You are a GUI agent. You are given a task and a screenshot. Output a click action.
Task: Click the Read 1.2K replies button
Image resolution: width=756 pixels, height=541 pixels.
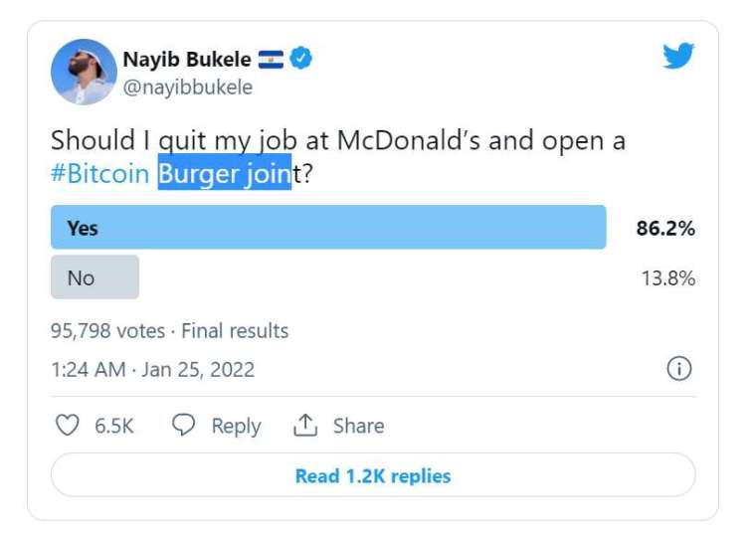(373, 475)
